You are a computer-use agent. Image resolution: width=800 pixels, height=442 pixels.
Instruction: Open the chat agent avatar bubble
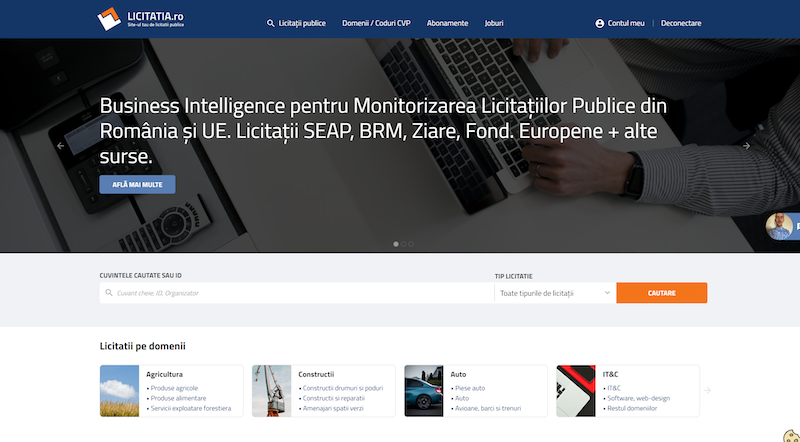click(x=780, y=226)
